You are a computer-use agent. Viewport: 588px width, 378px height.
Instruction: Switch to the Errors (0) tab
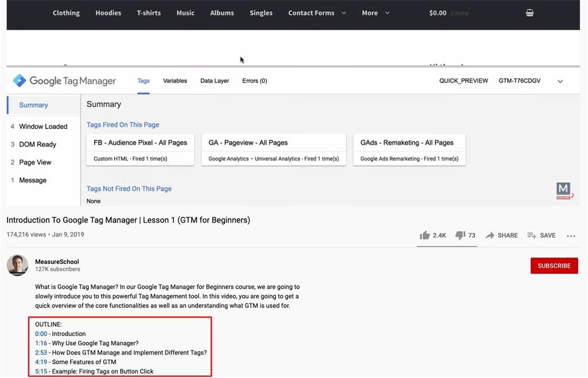pos(254,80)
